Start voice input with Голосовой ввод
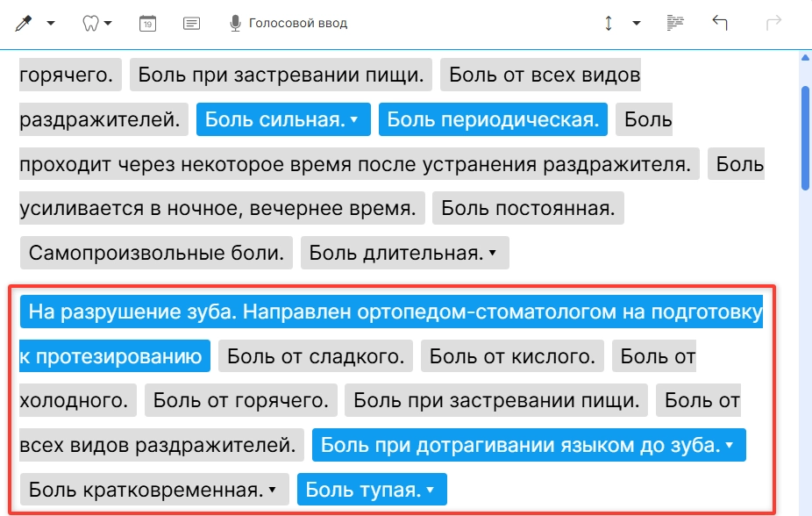812x516 pixels. [288, 24]
